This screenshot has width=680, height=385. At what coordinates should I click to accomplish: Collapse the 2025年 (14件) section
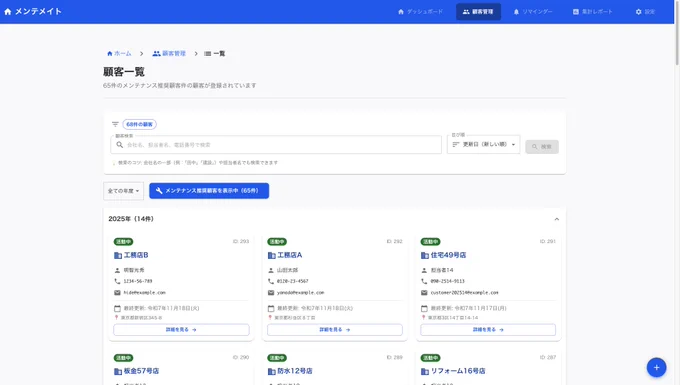pos(556,219)
